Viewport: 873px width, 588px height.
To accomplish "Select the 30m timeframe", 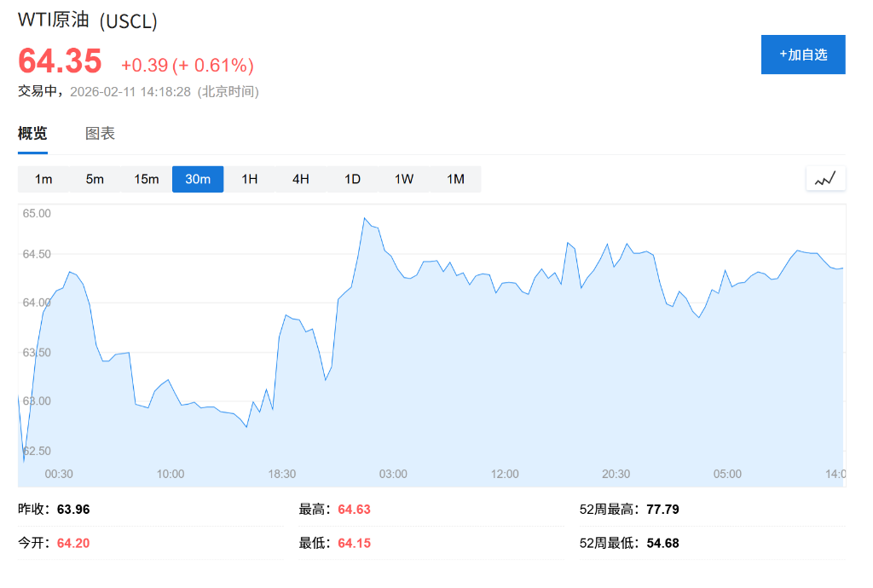I will tap(198, 179).
